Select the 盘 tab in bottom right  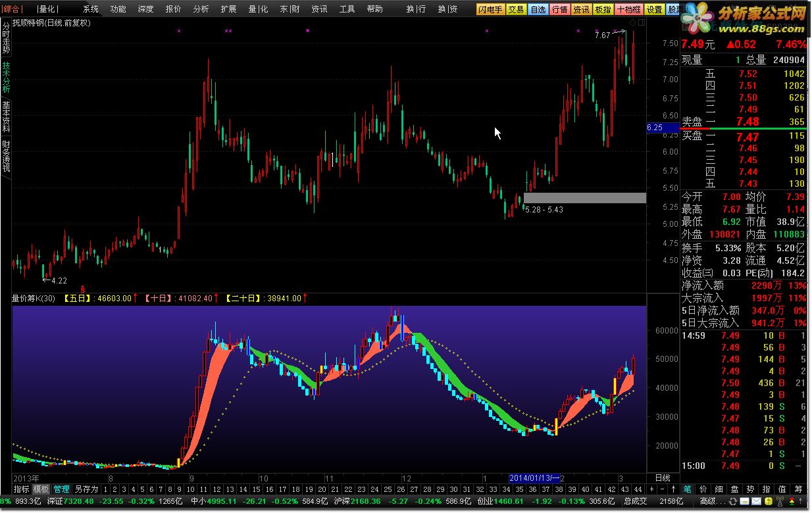tap(734, 489)
